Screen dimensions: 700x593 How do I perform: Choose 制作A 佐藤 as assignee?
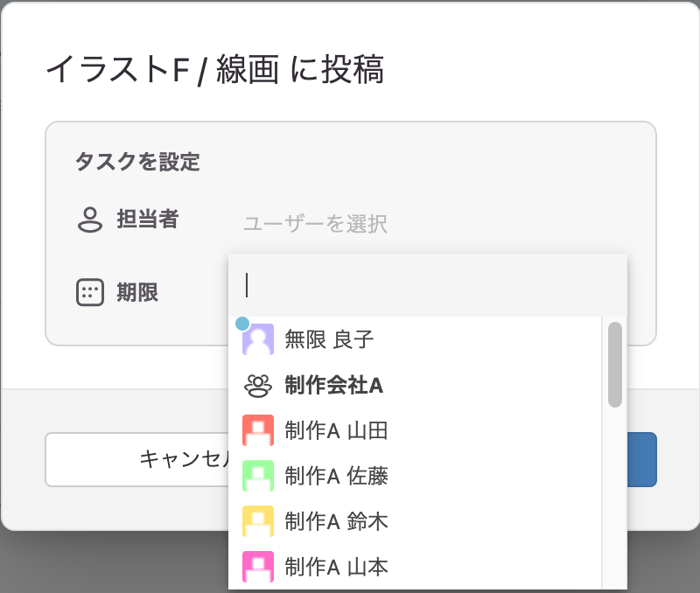415,476
